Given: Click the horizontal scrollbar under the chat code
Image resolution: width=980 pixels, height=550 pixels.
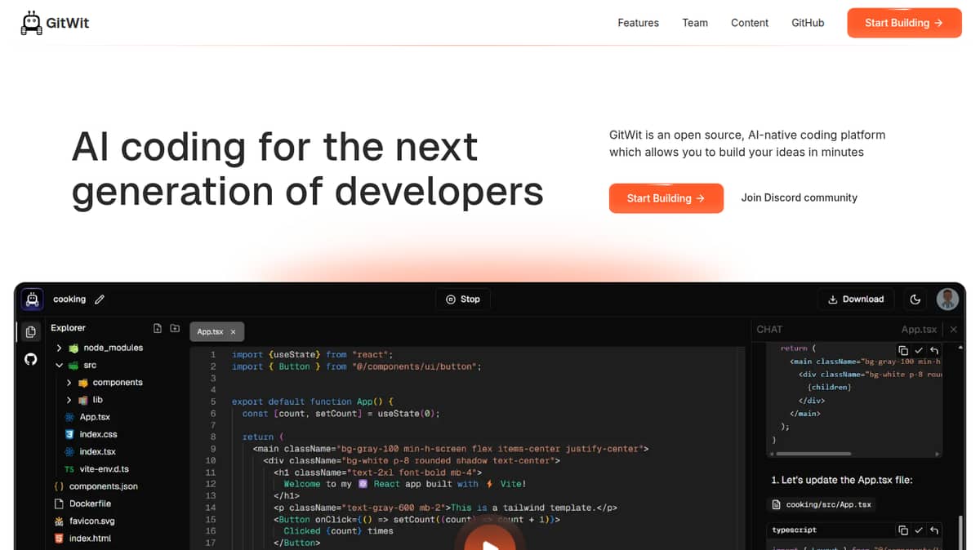Looking at the screenshot, I should [x=813, y=454].
